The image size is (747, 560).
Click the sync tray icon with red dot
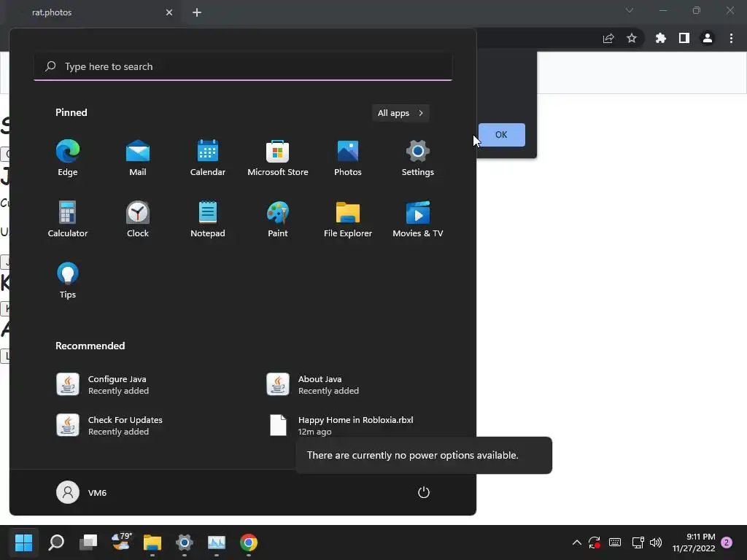(x=594, y=542)
